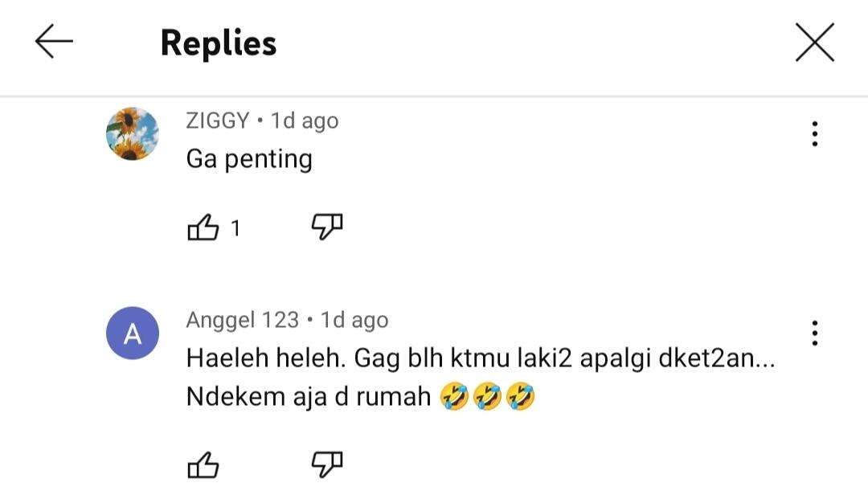
Task: Toggle dislike on Anggel 123's comment
Action: tap(327, 464)
